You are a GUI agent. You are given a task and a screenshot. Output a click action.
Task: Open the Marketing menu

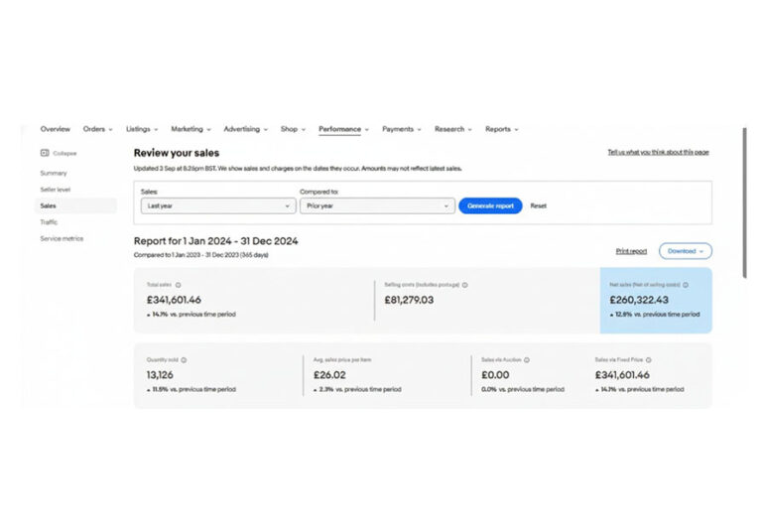[x=190, y=129]
